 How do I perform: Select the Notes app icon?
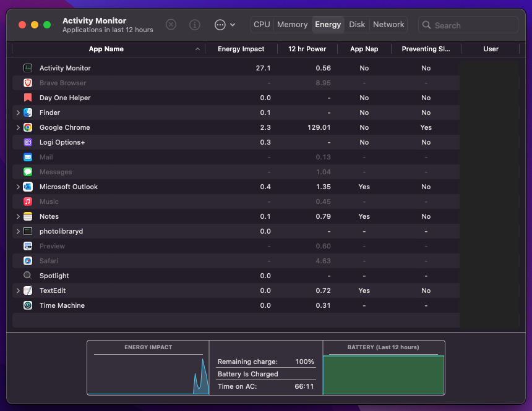(x=28, y=216)
